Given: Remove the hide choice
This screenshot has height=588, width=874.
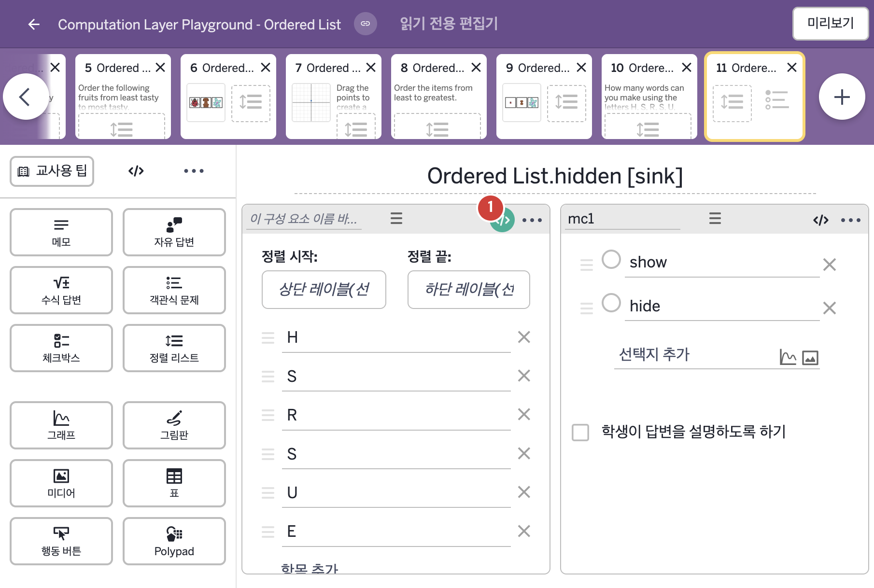Looking at the screenshot, I should click(830, 308).
